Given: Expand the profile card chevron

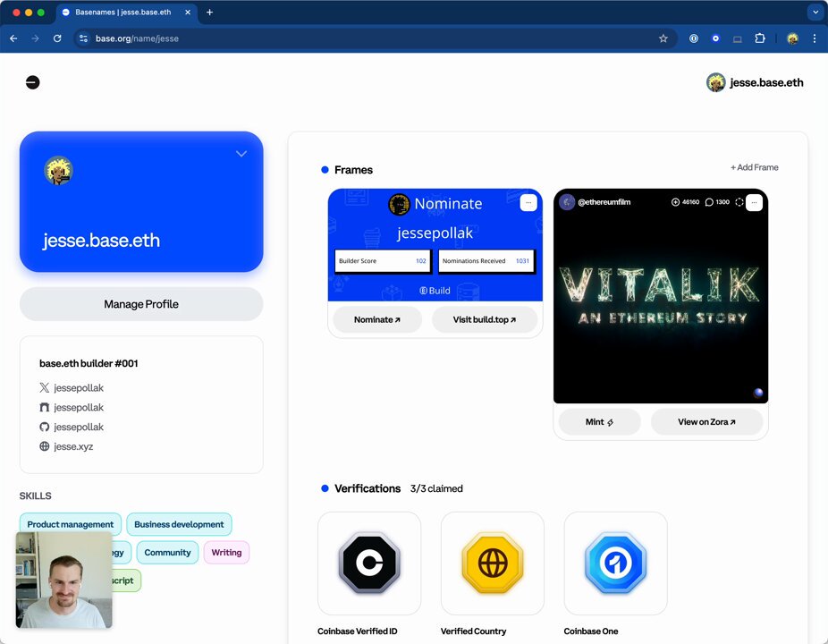Looking at the screenshot, I should click(x=241, y=154).
